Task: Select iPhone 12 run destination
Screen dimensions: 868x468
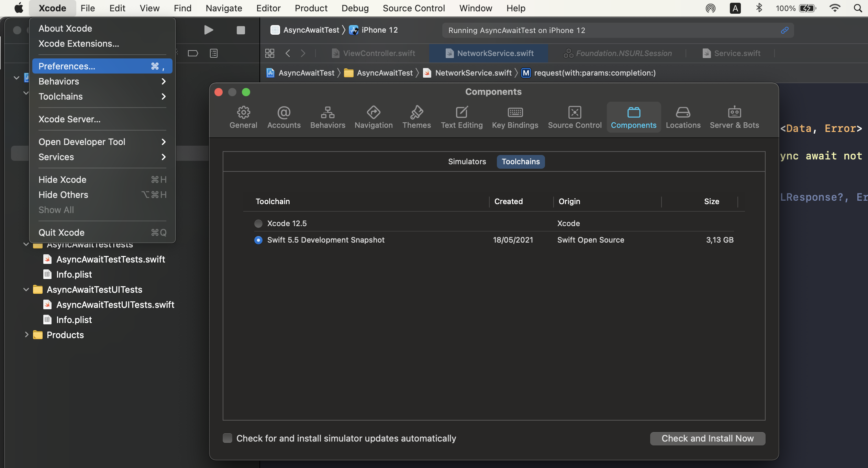Action: click(x=374, y=30)
